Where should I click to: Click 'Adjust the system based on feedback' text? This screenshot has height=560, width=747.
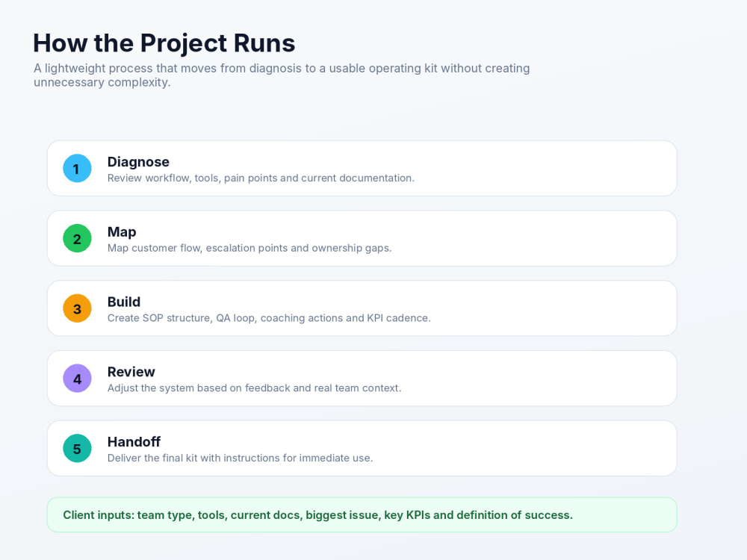tap(254, 388)
